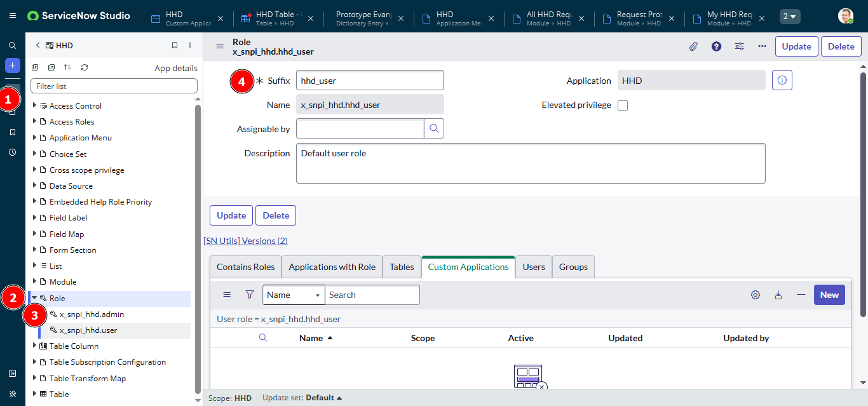Expand the Form Section tree node

click(34, 250)
